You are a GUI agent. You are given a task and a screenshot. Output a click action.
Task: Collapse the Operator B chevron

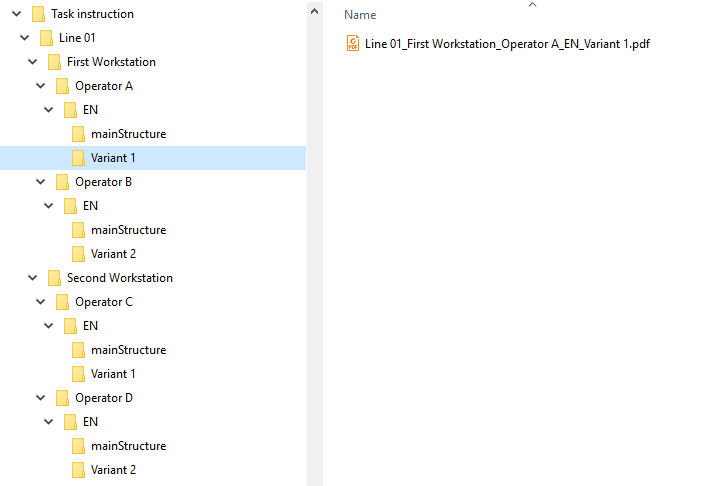click(41, 182)
